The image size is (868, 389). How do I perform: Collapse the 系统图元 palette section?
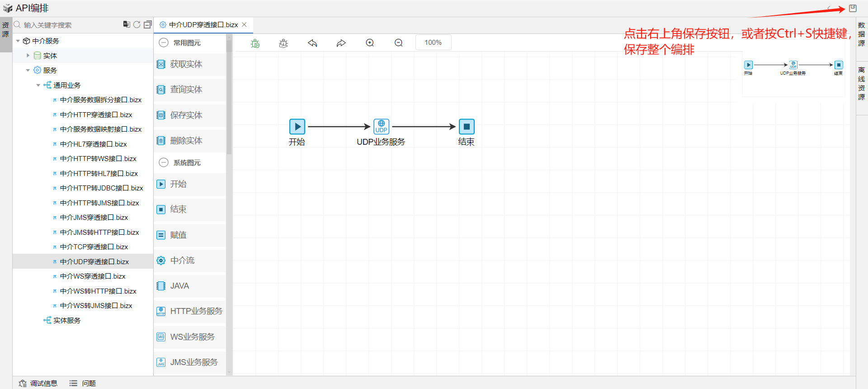(x=164, y=162)
